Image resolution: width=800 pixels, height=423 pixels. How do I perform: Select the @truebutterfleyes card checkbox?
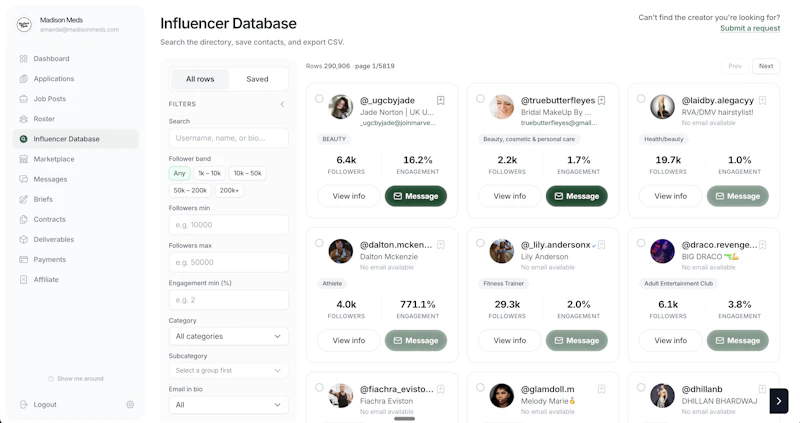coord(480,98)
